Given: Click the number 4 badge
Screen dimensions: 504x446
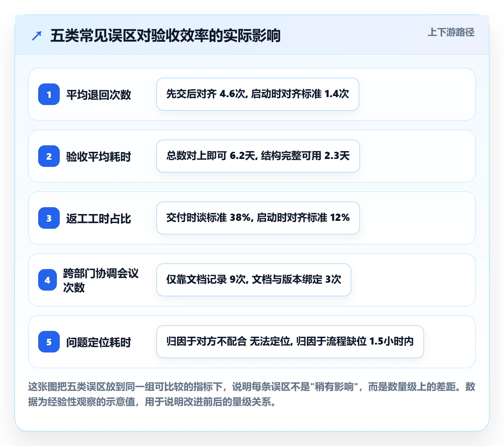Looking at the screenshot, I should click(48, 280).
